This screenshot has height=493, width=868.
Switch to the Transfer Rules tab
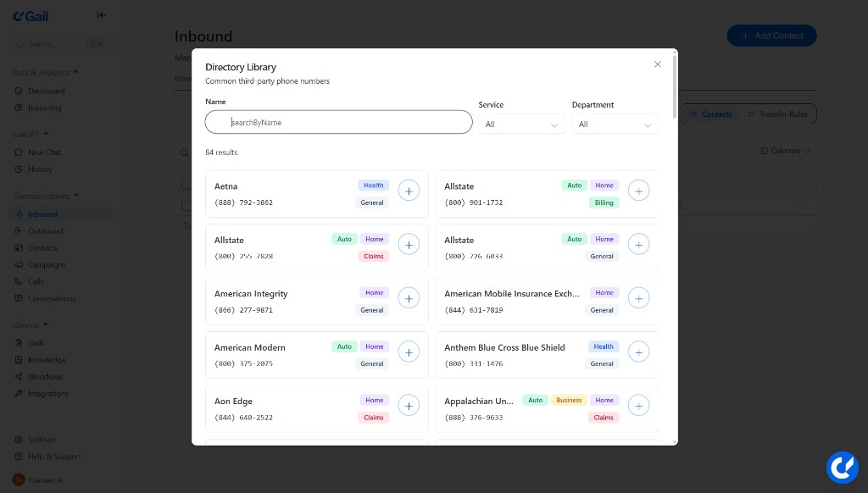pos(778,114)
